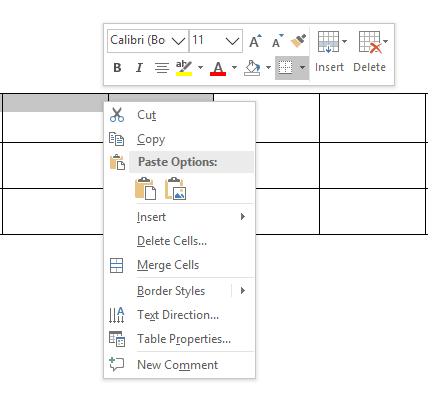Click the Shrink Font icon

point(277,41)
